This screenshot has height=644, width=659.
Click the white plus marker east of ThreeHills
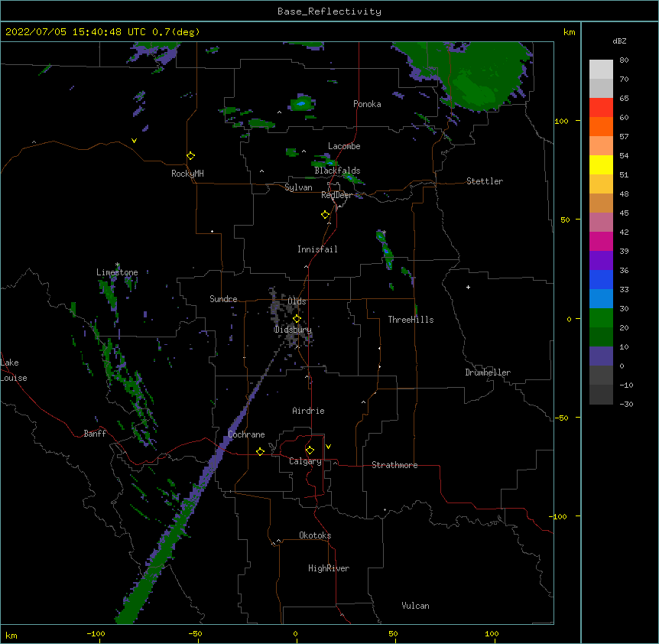(468, 287)
